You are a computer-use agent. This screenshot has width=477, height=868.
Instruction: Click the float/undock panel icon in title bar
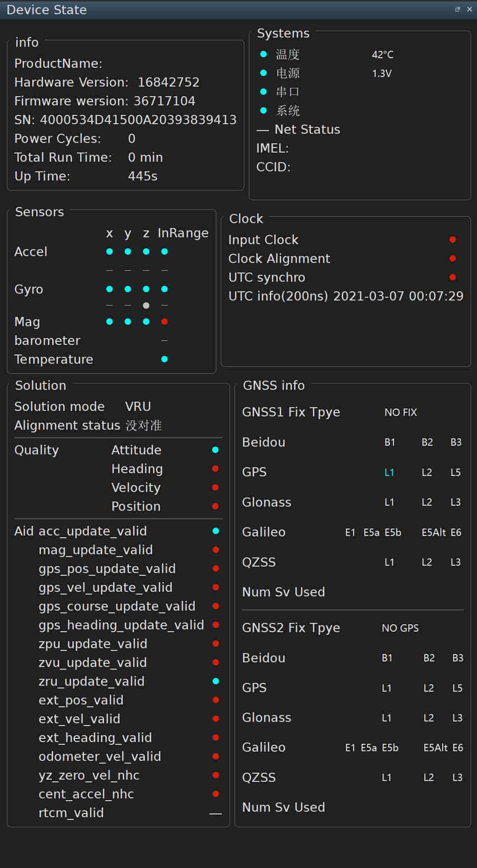point(457,9)
